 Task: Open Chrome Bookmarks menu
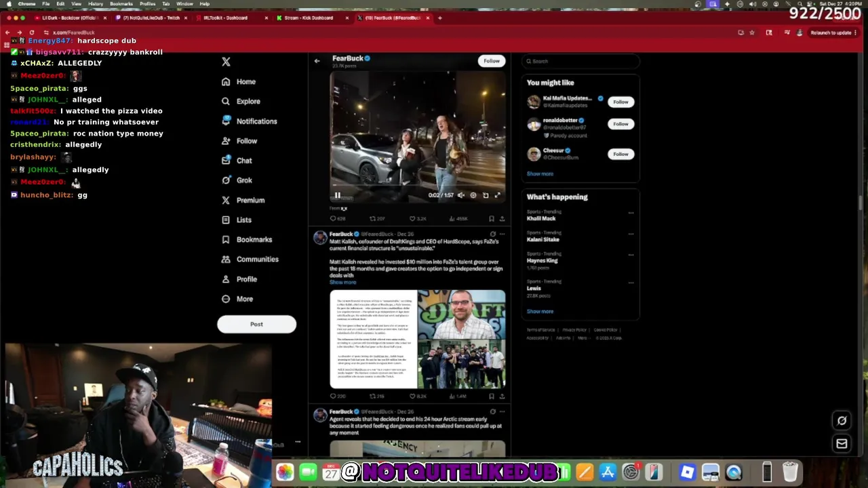121,3
